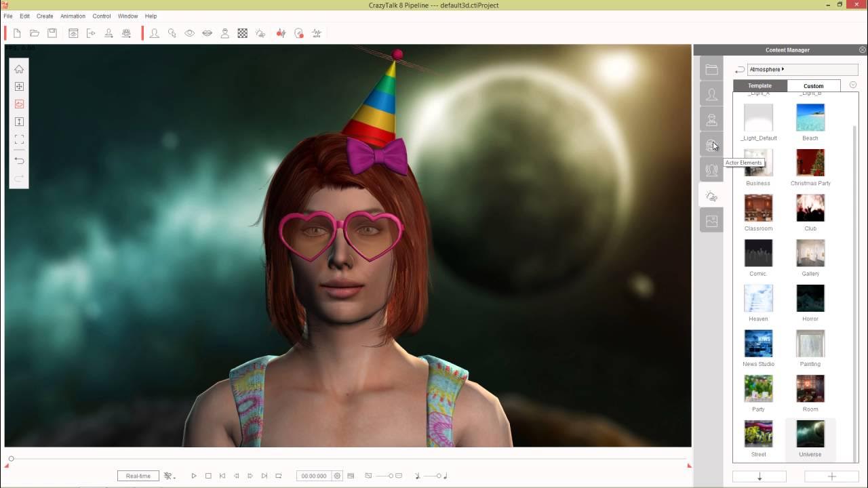Screen dimensions: 868x488
Task: Select the Beach atmosphere thumbnail
Action: tap(810, 118)
